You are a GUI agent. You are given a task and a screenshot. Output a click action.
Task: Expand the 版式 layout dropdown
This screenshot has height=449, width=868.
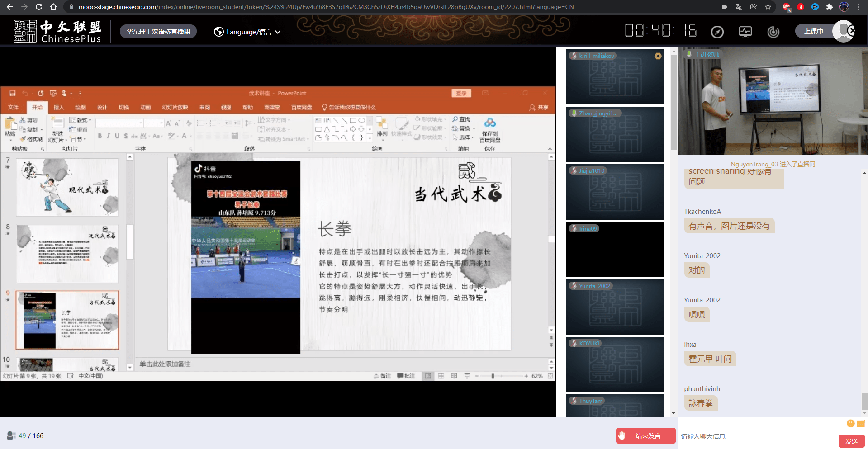80,120
